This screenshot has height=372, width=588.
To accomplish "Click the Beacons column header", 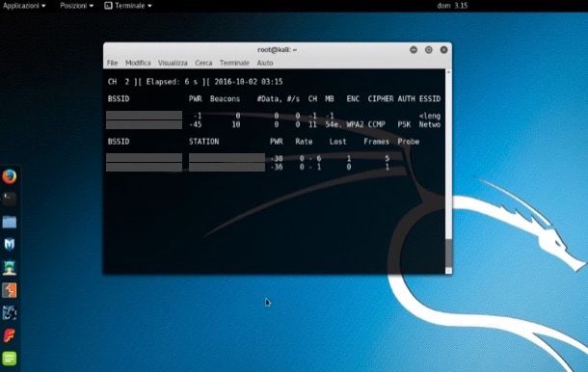I will pos(225,99).
